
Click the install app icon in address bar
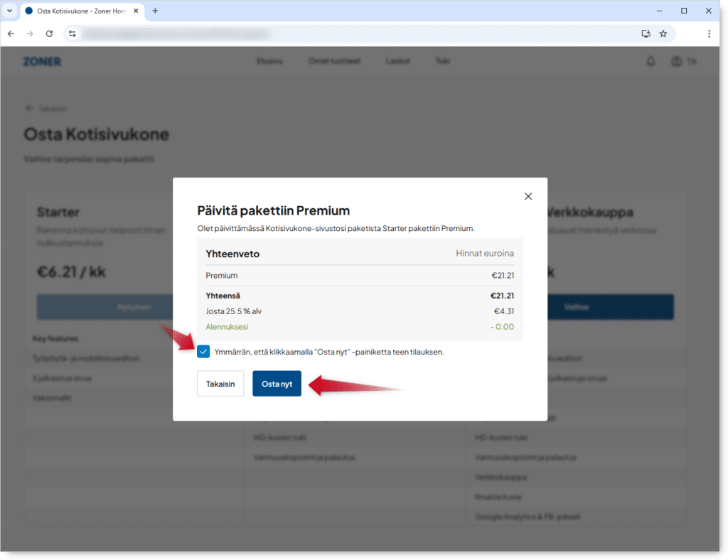(x=646, y=33)
